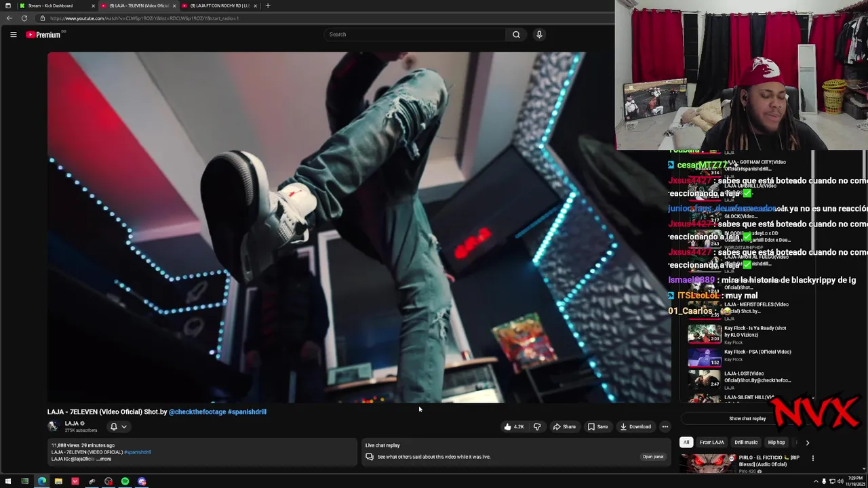Advance filter chips with right arrow

807,443
